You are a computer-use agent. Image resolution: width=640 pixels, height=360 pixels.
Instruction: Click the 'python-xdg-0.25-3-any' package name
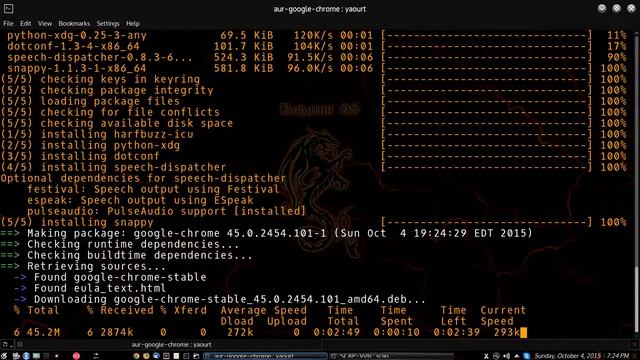pyautogui.click(x=77, y=36)
